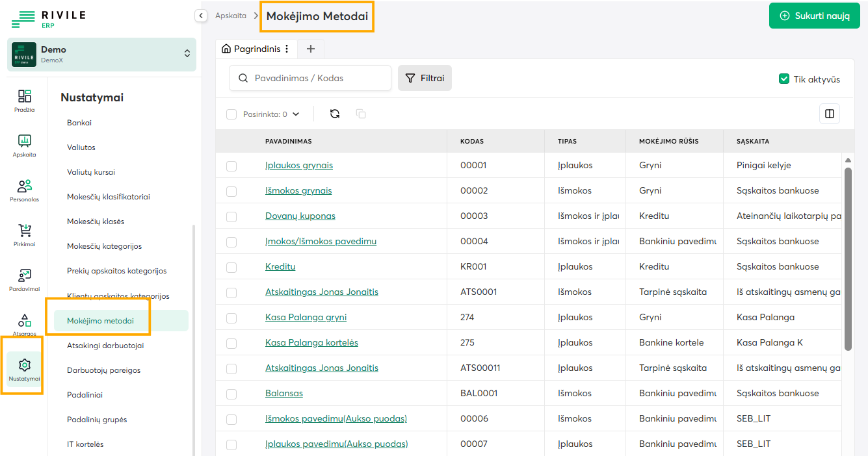Screen dimensions: 868x456
Task: Switch to the Pagrindinis tab
Action: pyautogui.click(x=251, y=49)
